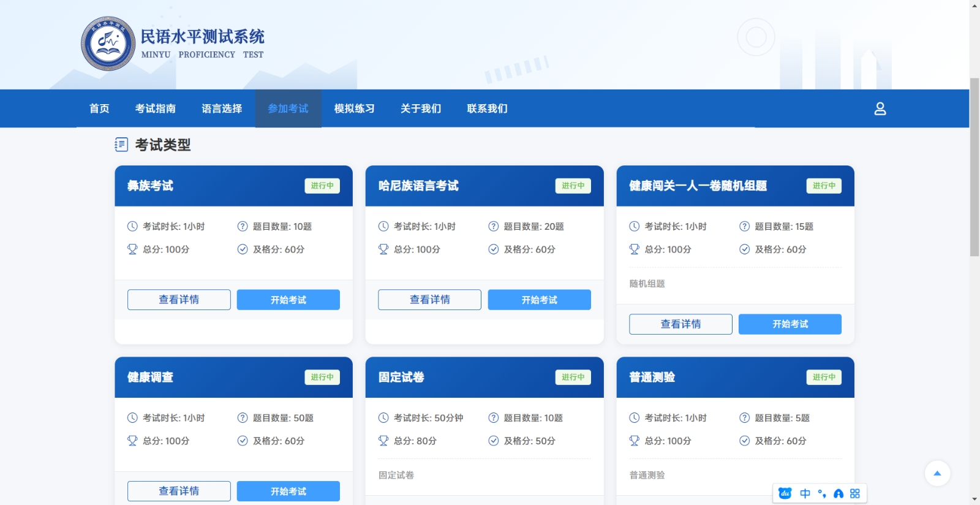The height and width of the screenshot is (505, 980).
Task: Go to the 首页 nav item
Action: 99,108
